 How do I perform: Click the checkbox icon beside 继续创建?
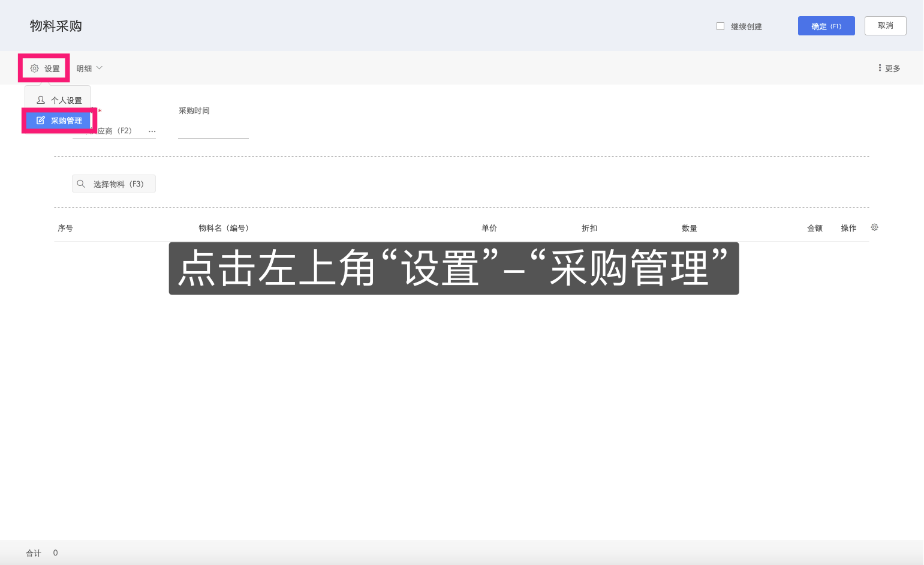point(720,26)
